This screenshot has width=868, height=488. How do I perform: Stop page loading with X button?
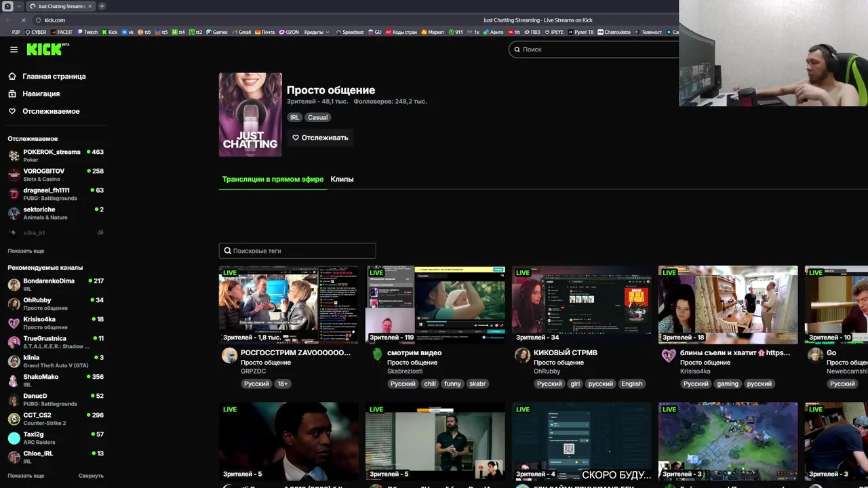tap(23, 20)
